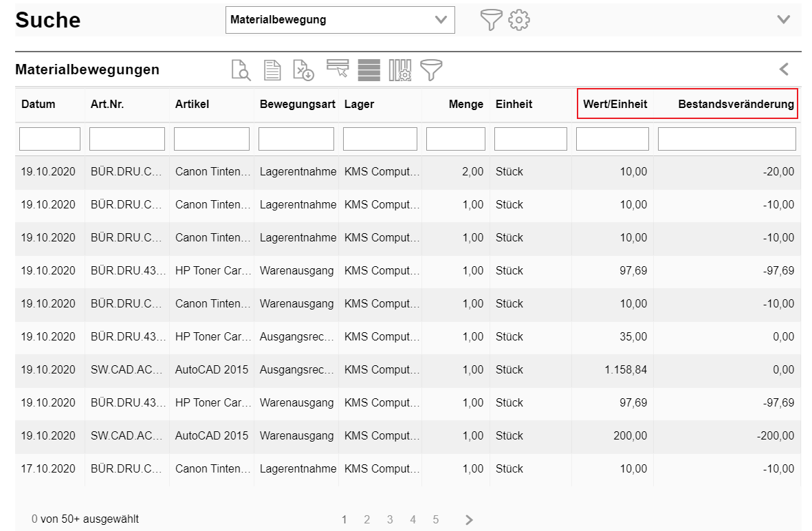This screenshot has height=531, width=812.
Task: Select the Materialbewegungen panel title
Action: click(87, 69)
